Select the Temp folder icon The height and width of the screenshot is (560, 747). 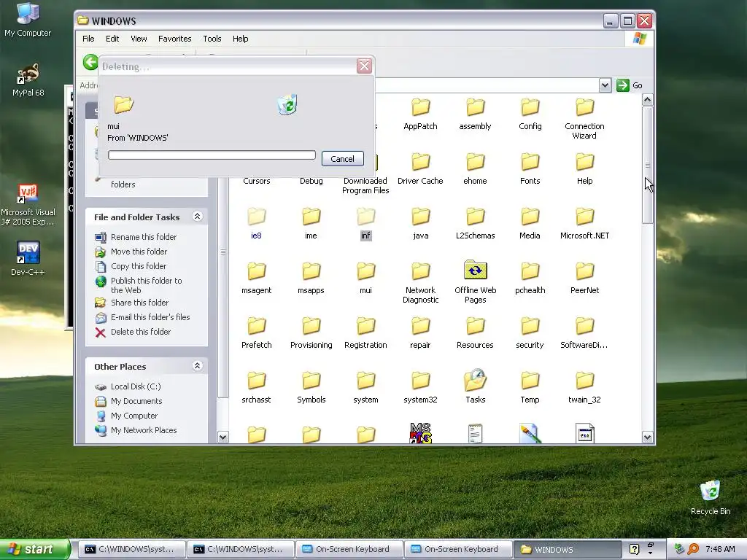[530, 381]
